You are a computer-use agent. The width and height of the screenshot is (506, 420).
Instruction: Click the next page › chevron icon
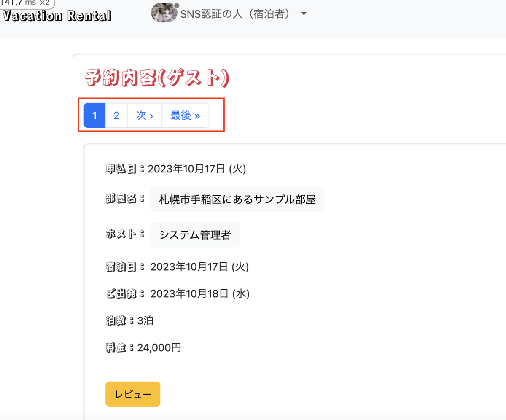[151, 115]
